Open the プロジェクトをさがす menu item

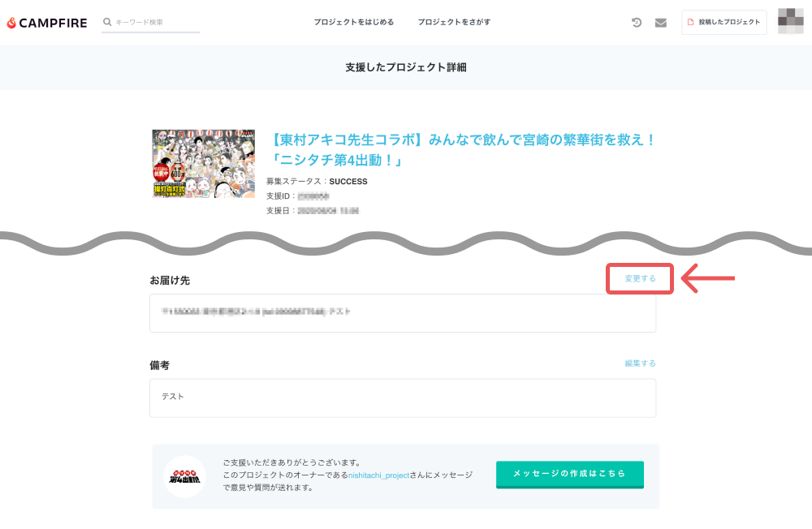pos(454,23)
